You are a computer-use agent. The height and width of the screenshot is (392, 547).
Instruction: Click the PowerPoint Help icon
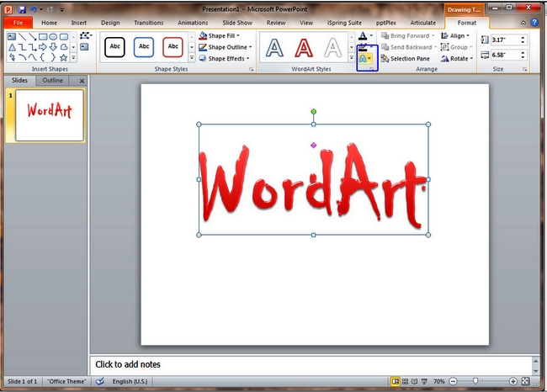(x=534, y=23)
